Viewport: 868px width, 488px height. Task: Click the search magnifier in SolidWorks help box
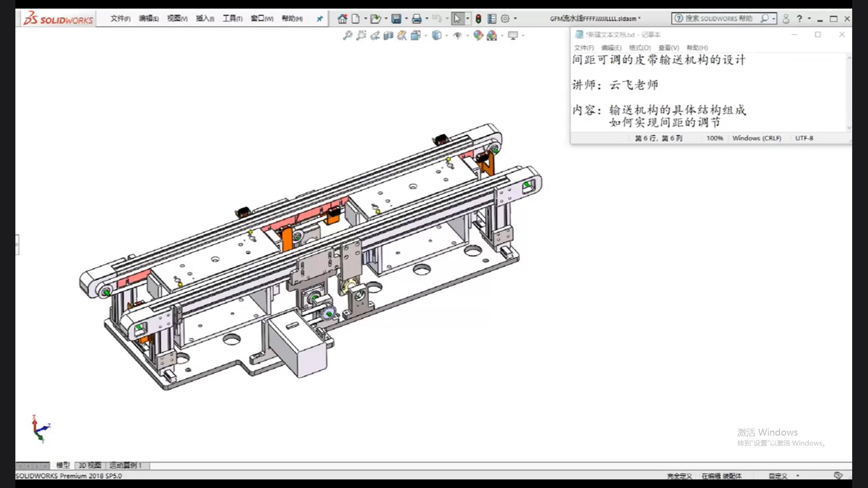click(x=764, y=19)
